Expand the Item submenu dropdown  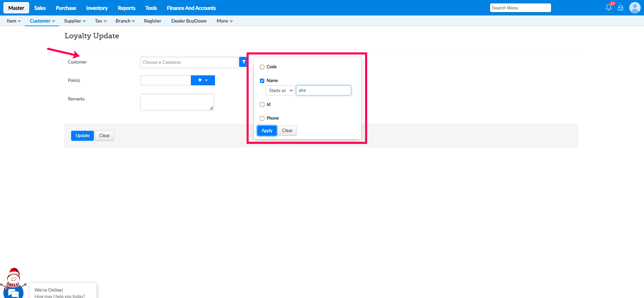point(14,21)
